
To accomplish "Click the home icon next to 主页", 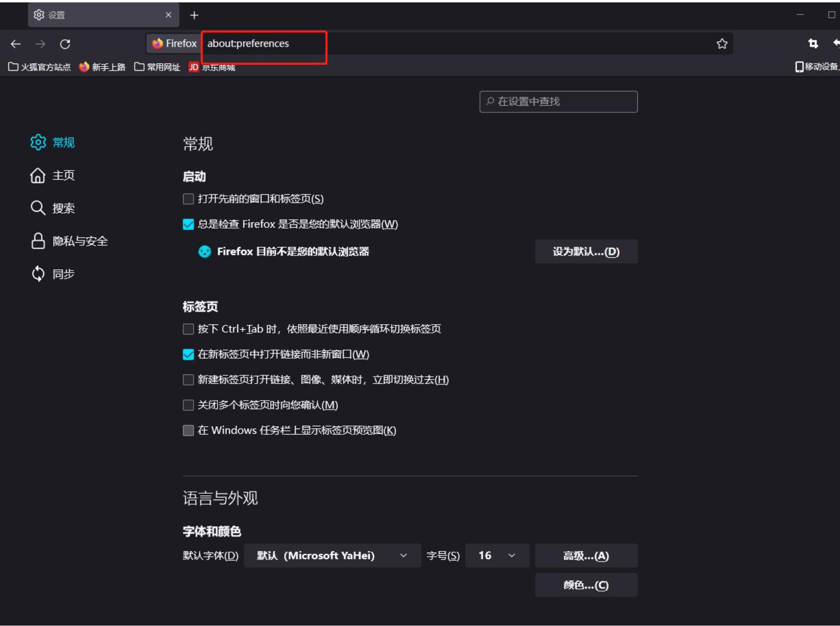I will [x=38, y=175].
